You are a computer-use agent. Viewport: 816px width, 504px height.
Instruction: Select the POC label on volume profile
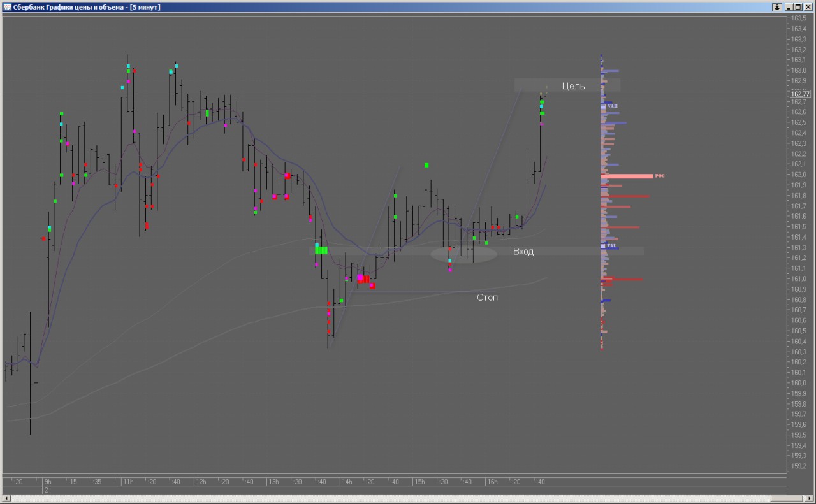point(659,176)
